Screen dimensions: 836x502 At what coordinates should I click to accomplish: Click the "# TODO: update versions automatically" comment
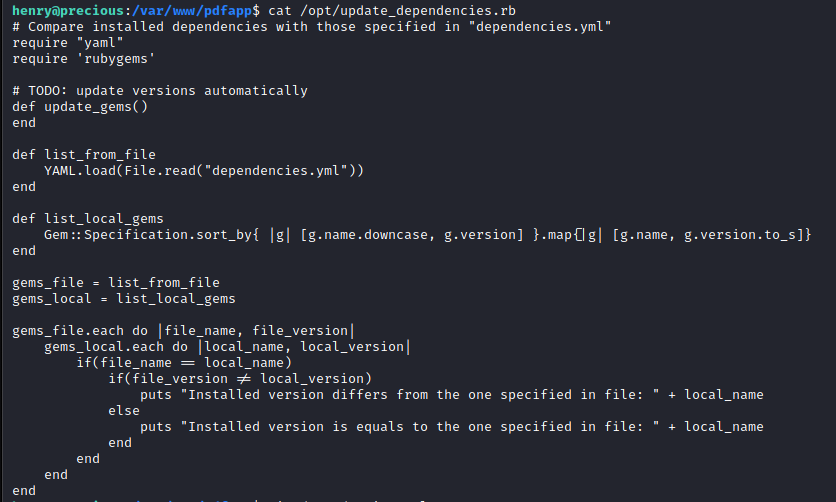click(160, 91)
